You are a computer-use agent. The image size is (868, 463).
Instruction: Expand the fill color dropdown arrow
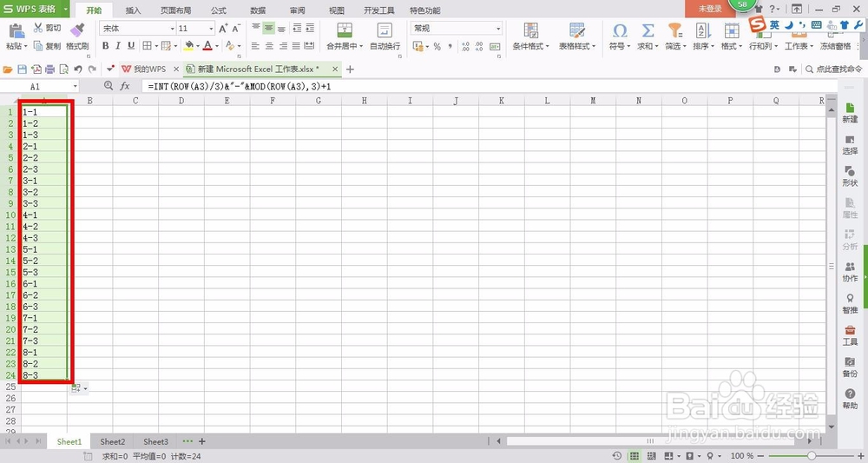coord(198,47)
